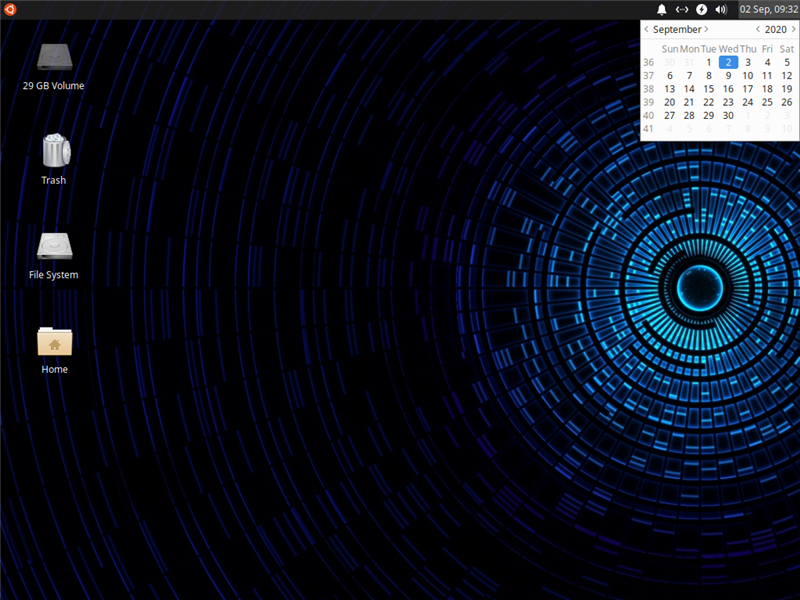Select September 26 in the calendar
This screenshot has width=800, height=600.
coord(787,102)
